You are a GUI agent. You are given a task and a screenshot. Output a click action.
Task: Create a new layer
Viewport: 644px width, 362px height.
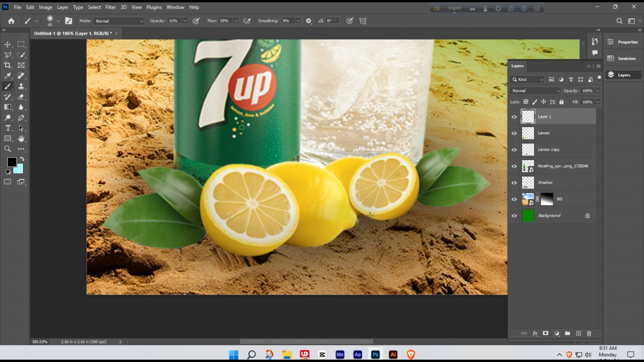pyautogui.click(x=579, y=333)
